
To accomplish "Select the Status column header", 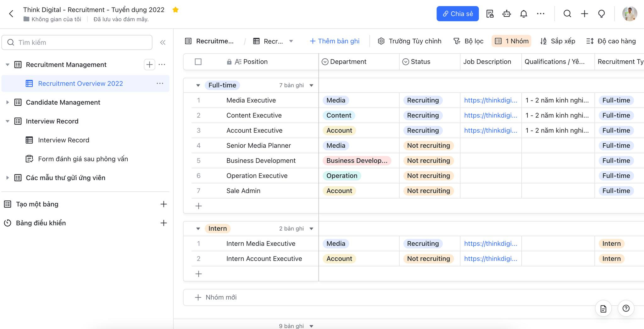I will (x=430, y=62).
